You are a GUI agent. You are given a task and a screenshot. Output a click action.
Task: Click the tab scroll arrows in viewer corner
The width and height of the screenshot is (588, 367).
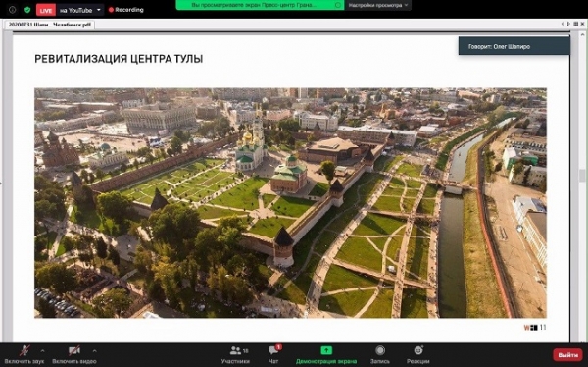pos(565,24)
